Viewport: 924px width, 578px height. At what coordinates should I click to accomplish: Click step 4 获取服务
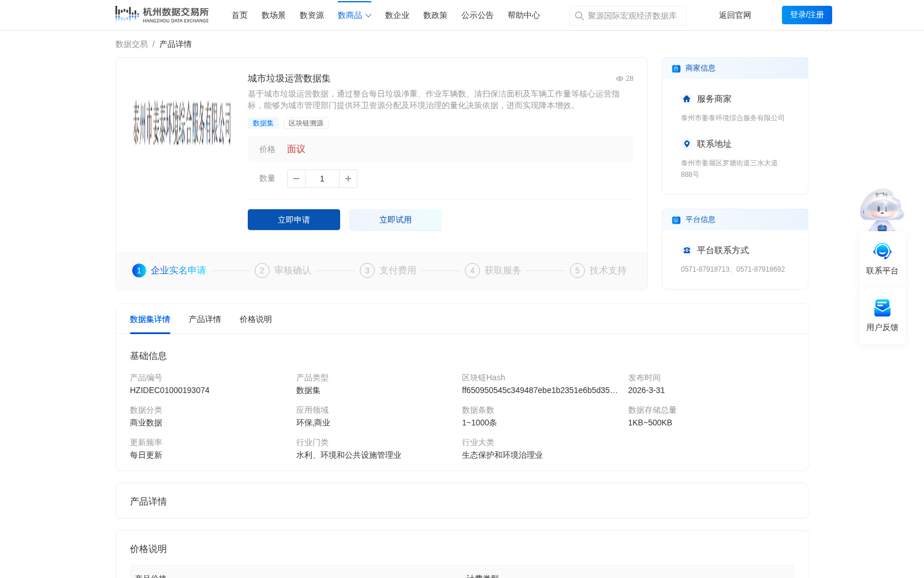click(x=493, y=271)
